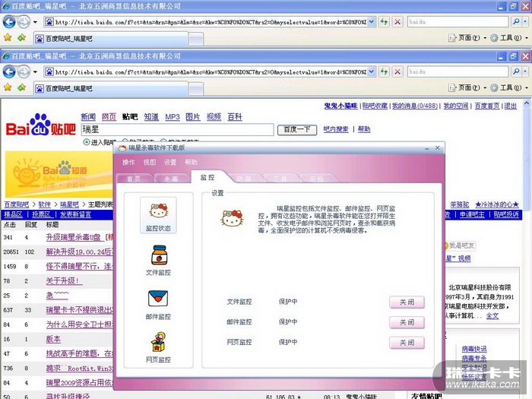Open the 吧内搜索 link
This screenshot has height=399, width=532.
tap(336, 129)
